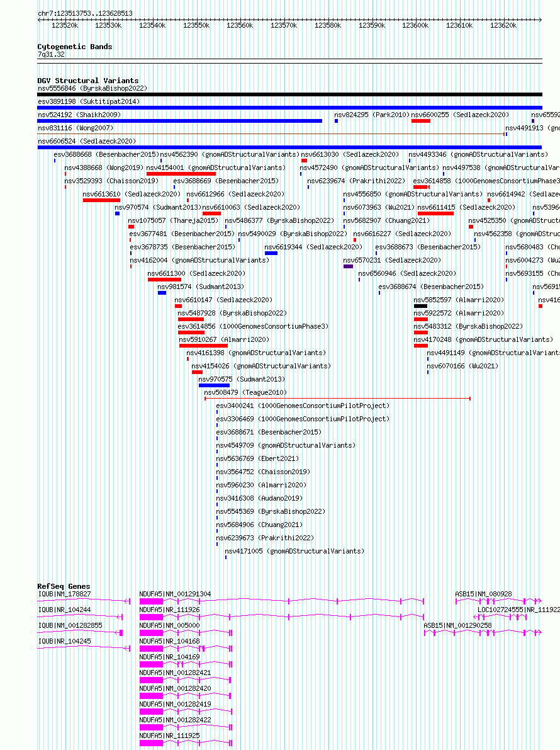Click NDUFA5|NM_005000 transcript label

coord(170,626)
